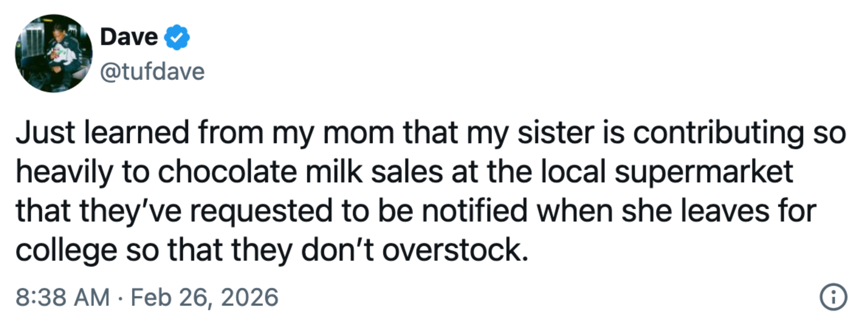Click the word "chocolate" in the tweet
The width and height of the screenshot is (868, 322).
click(227, 172)
